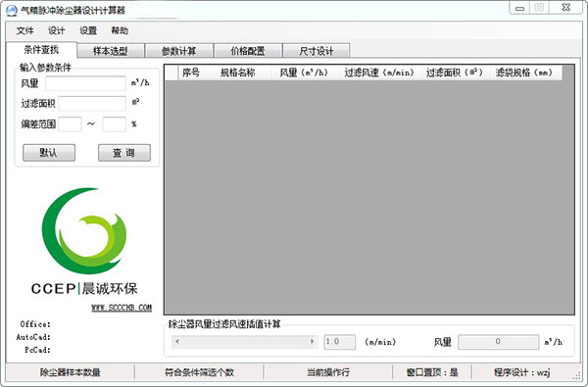Click the 程序设计：wzj status entry
The width and height of the screenshot is (588, 387).
521,372
